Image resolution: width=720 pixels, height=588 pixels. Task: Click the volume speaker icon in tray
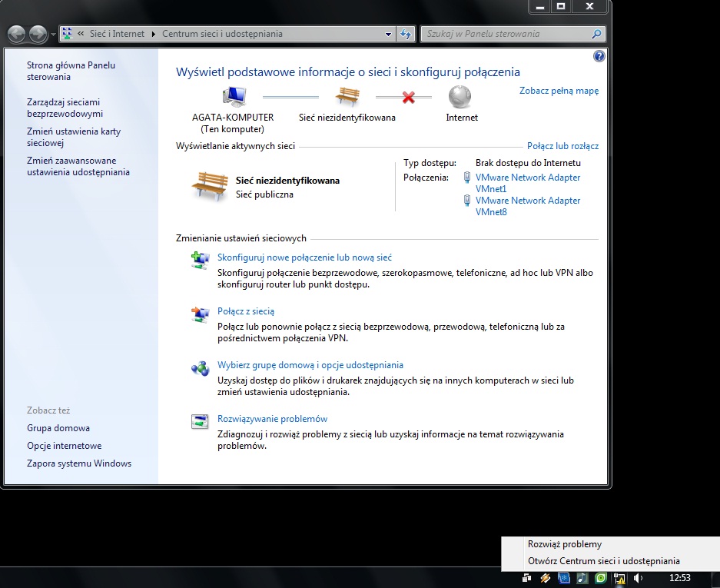click(638, 578)
